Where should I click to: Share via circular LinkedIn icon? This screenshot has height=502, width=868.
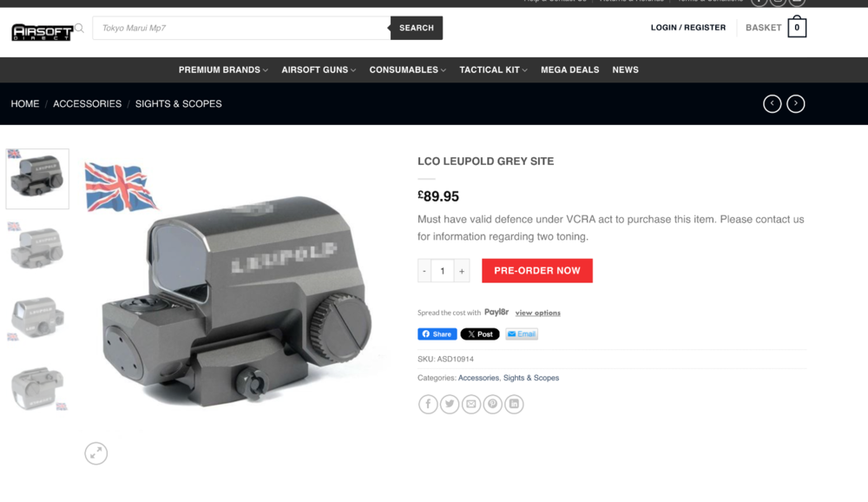tap(514, 404)
